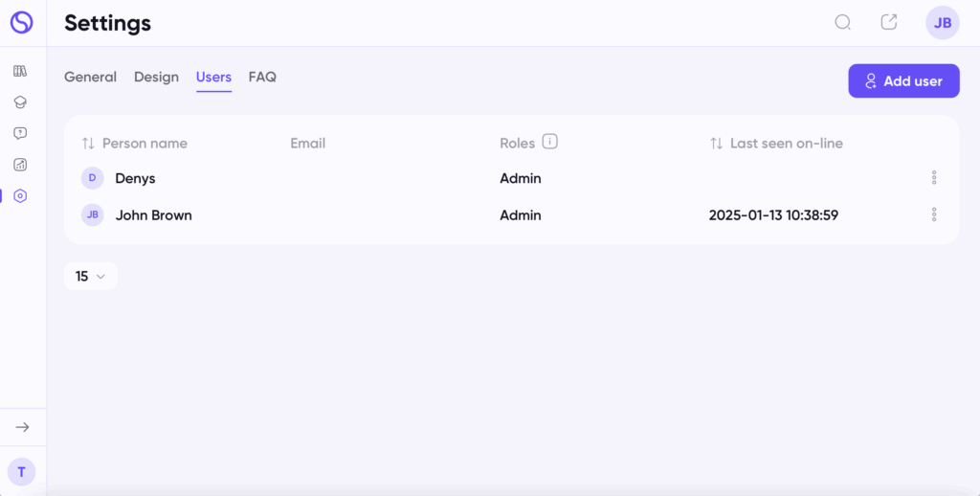The image size is (980, 496).
Task: Open the three-dot menu for Denys
Action: tap(934, 178)
